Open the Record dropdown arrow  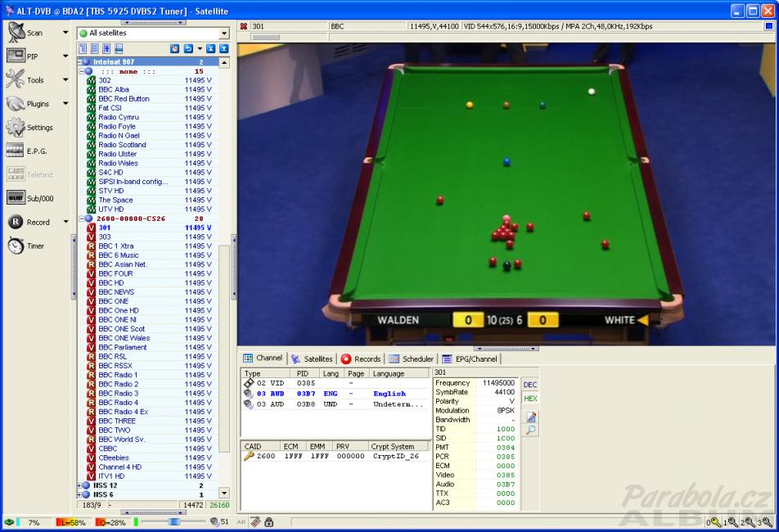pos(65,222)
